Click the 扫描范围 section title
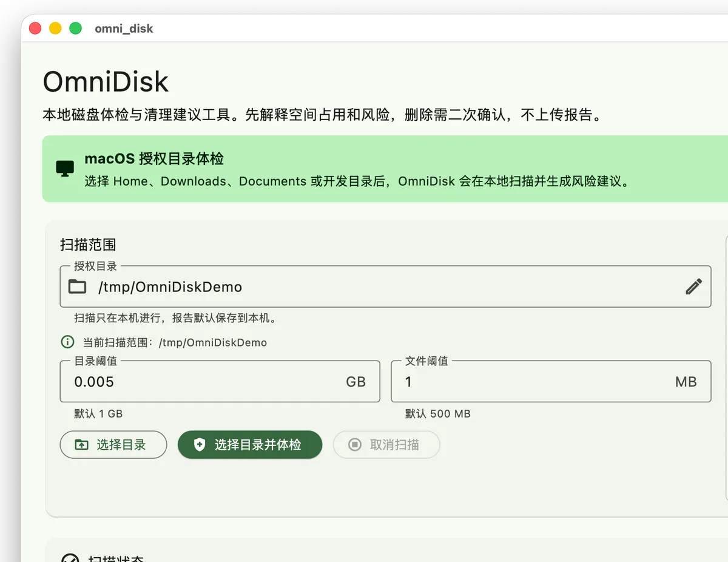728x562 pixels. click(x=88, y=245)
